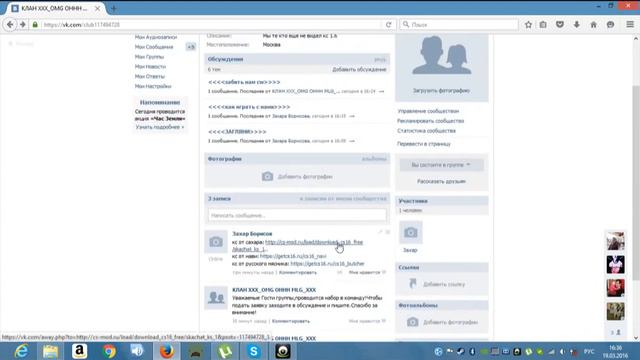
Task: Comment on Захар Борисов's post
Action: point(298,272)
